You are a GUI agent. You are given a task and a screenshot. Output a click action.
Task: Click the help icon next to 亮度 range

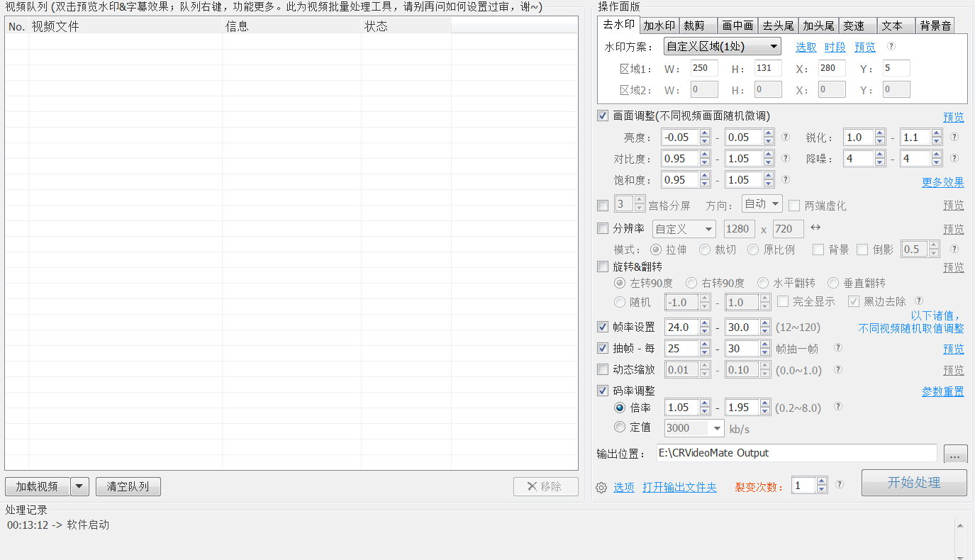(x=786, y=138)
